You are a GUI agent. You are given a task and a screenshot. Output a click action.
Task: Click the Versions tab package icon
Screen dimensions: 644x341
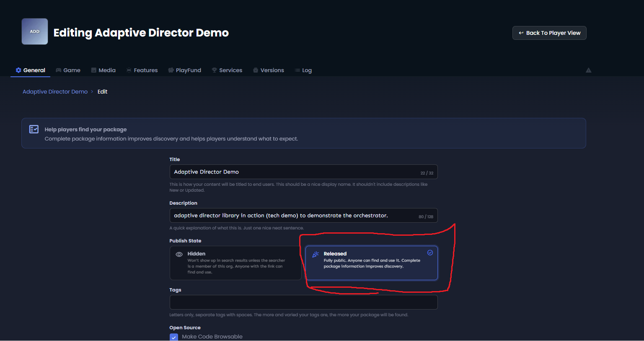(256, 70)
